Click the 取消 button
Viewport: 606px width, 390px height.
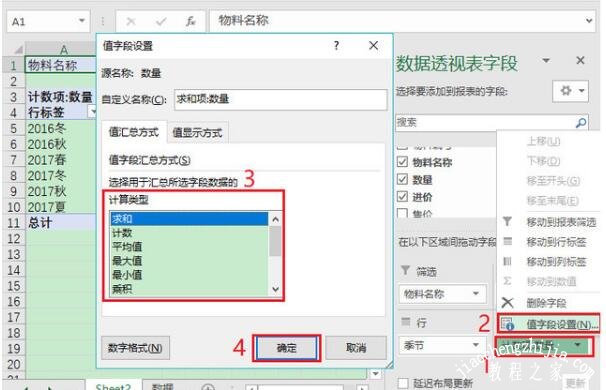[356, 348]
